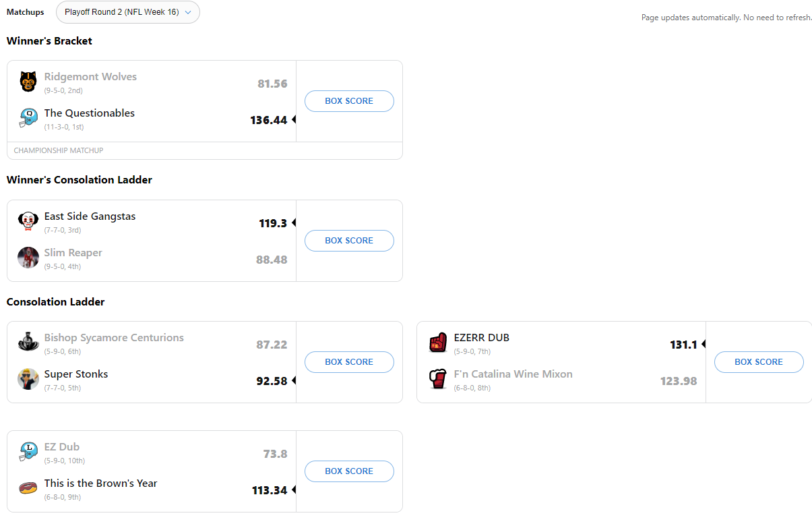Click the Super Stonks team avatar
812x528 pixels.
(x=28, y=379)
